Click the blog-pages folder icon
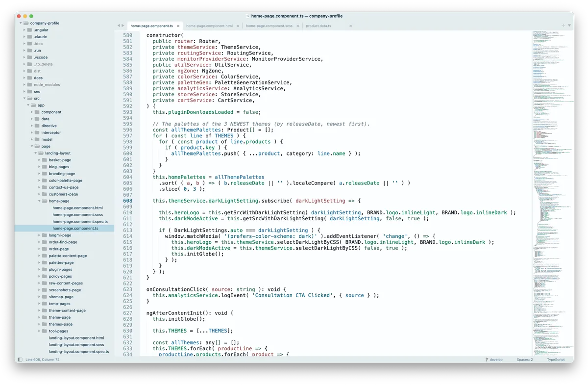The height and width of the screenshot is (386, 588). (x=45, y=167)
